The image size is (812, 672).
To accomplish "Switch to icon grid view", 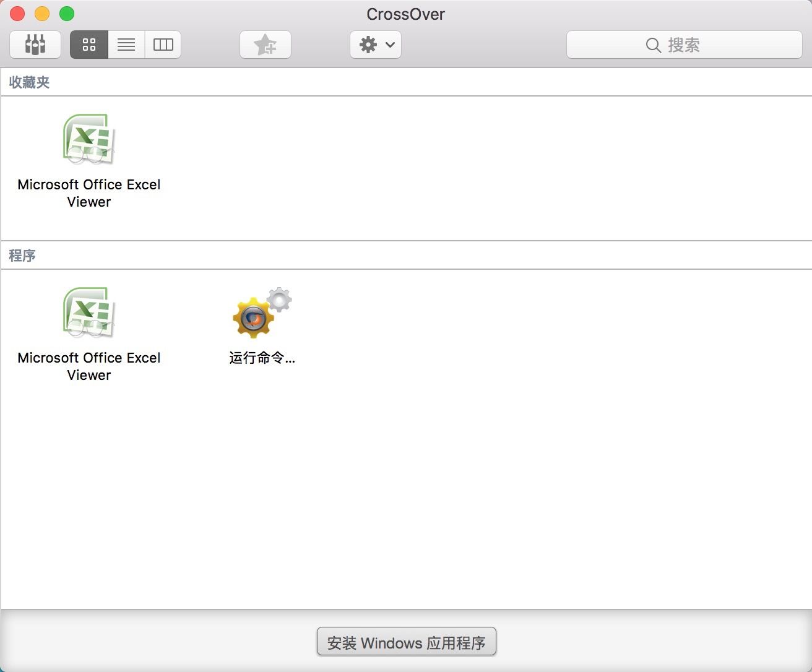I will pyautogui.click(x=89, y=45).
